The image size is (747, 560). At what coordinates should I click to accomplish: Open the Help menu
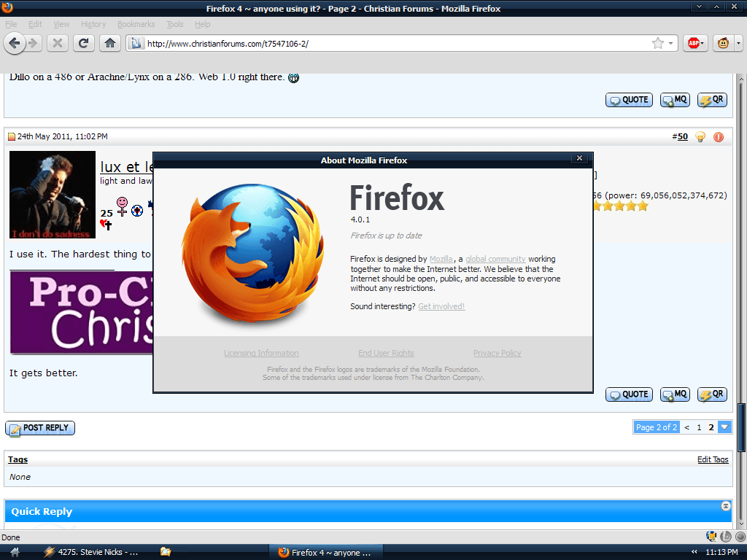[x=203, y=24]
